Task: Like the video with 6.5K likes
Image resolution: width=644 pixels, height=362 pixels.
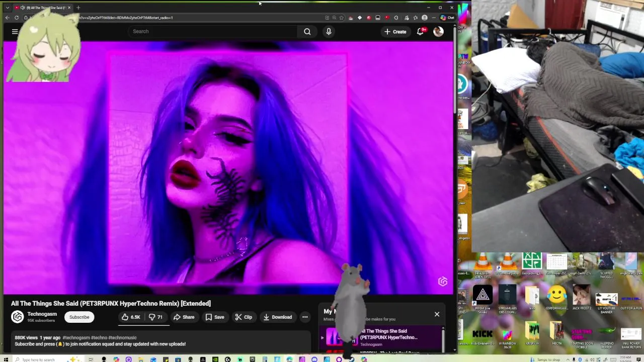Action: tap(130, 317)
